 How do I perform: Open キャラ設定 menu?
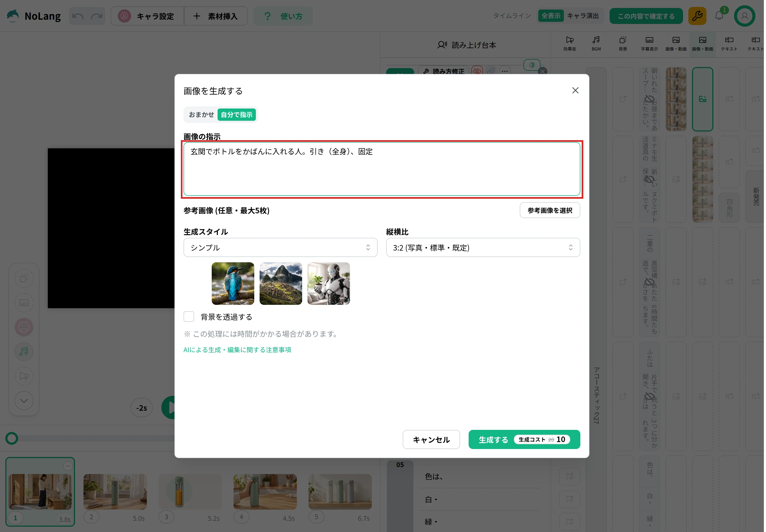[147, 16]
